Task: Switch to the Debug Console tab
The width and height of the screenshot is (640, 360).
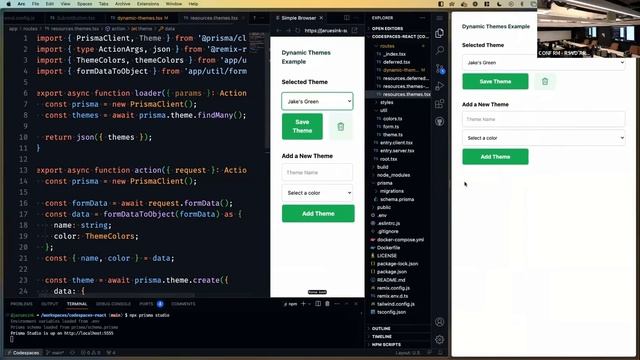Action: (113, 304)
